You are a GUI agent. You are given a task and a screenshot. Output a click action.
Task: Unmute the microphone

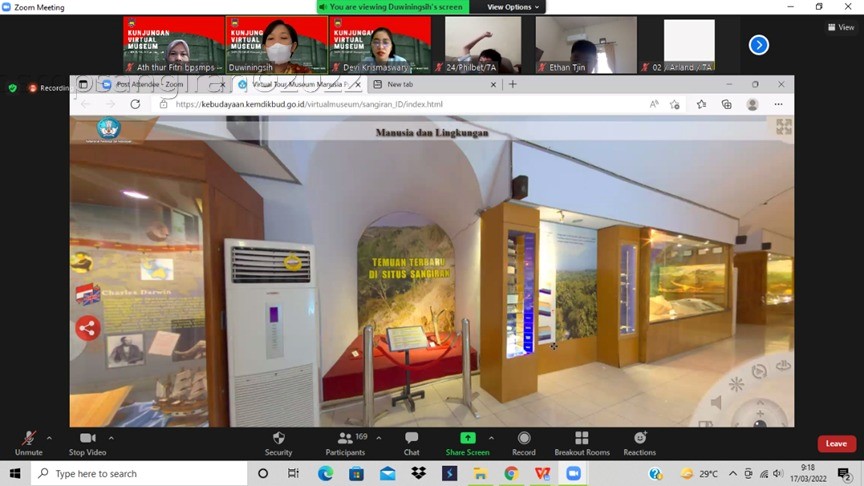click(28, 439)
